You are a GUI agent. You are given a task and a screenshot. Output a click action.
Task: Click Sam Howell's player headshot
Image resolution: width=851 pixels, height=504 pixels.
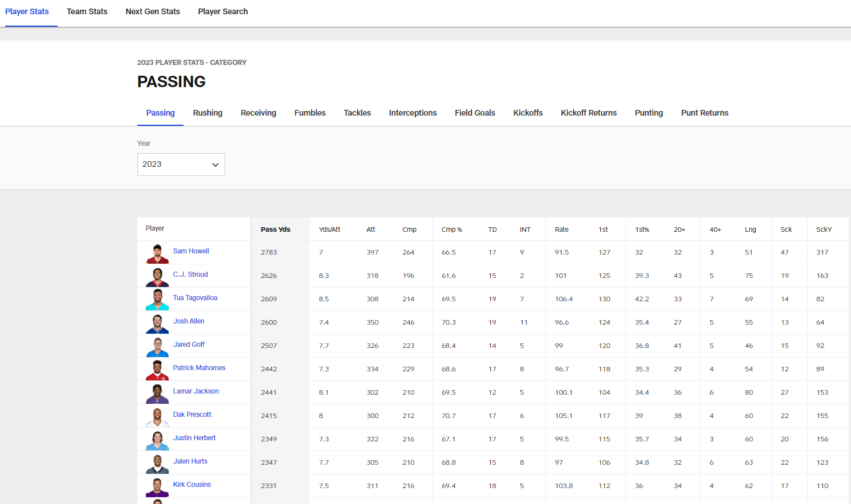[x=157, y=253]
